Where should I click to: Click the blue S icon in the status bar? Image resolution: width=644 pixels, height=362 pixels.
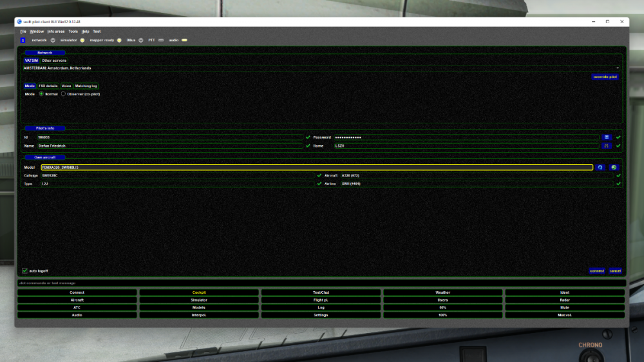[23, 41]
